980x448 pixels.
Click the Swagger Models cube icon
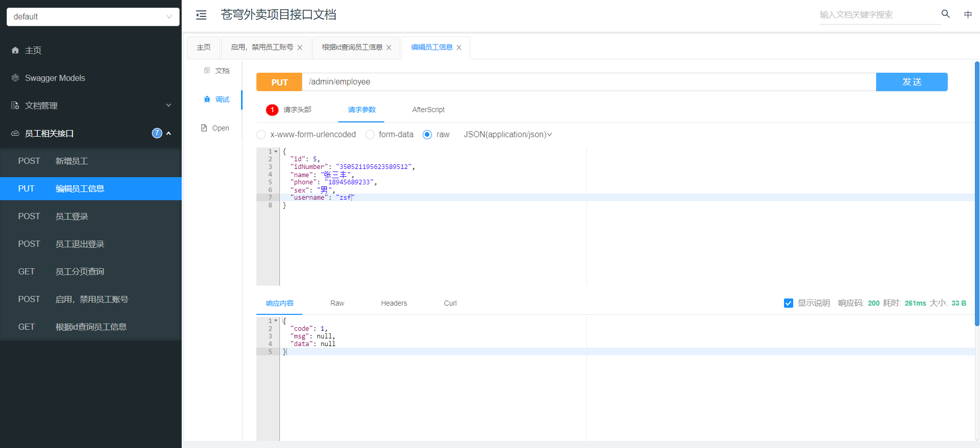click(15, 78)
